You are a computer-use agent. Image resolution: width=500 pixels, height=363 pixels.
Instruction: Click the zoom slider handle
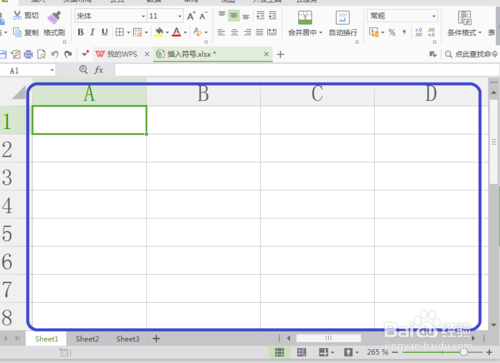click(x=464, y=352)
